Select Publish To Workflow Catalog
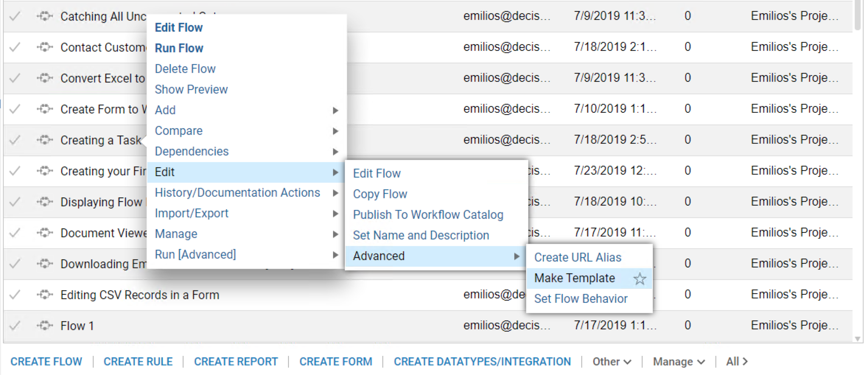Viewport: 868px width, 375px height. 428,215
